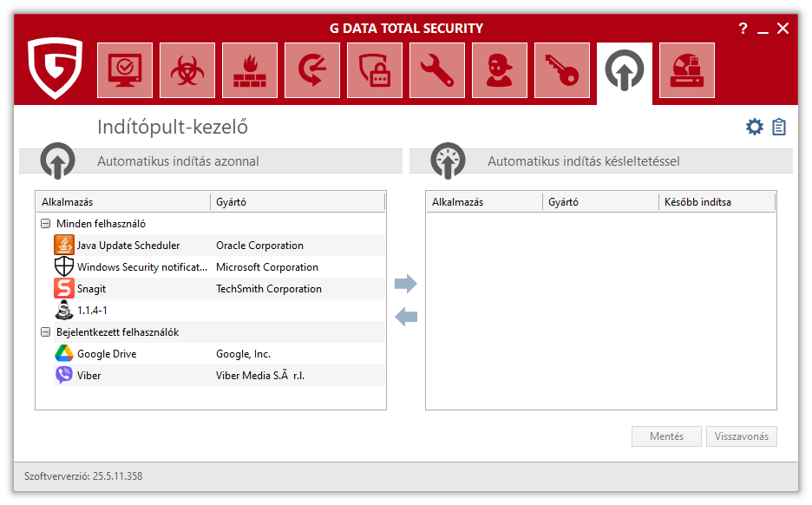Click the Mentés button
The height and width of the screenshot is (505, 812).
[666, 436]
